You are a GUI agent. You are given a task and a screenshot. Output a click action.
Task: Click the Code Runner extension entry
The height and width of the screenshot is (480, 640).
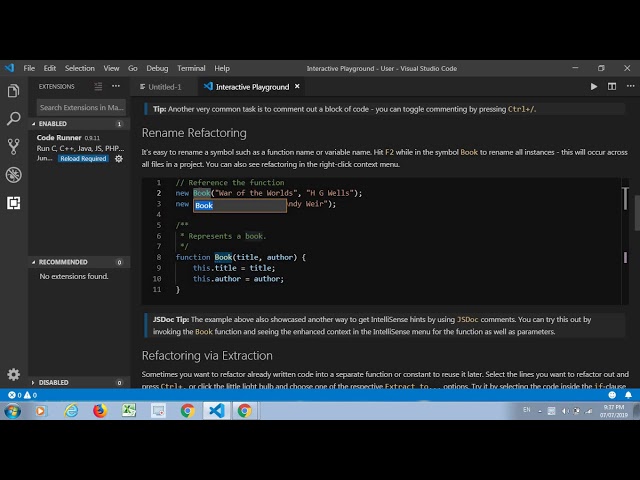[79, 148]
